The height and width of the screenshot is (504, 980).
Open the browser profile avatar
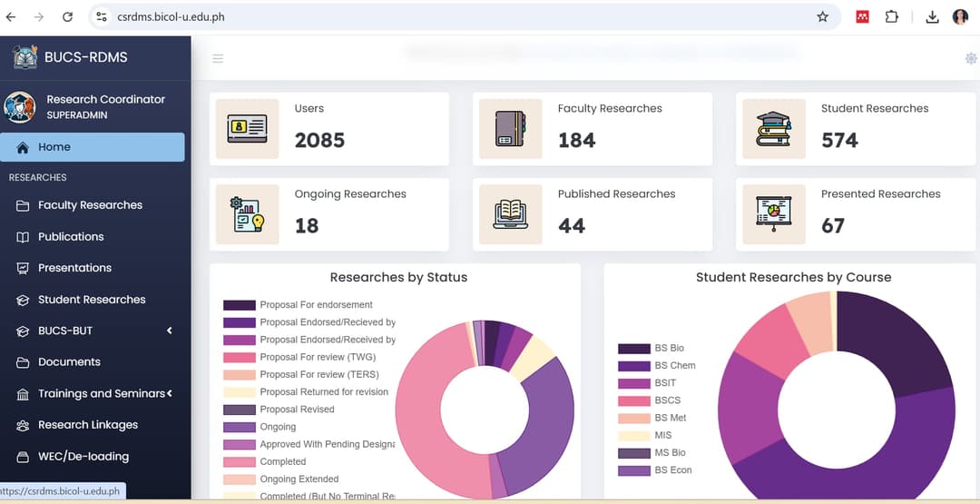(x=960, y=17)
